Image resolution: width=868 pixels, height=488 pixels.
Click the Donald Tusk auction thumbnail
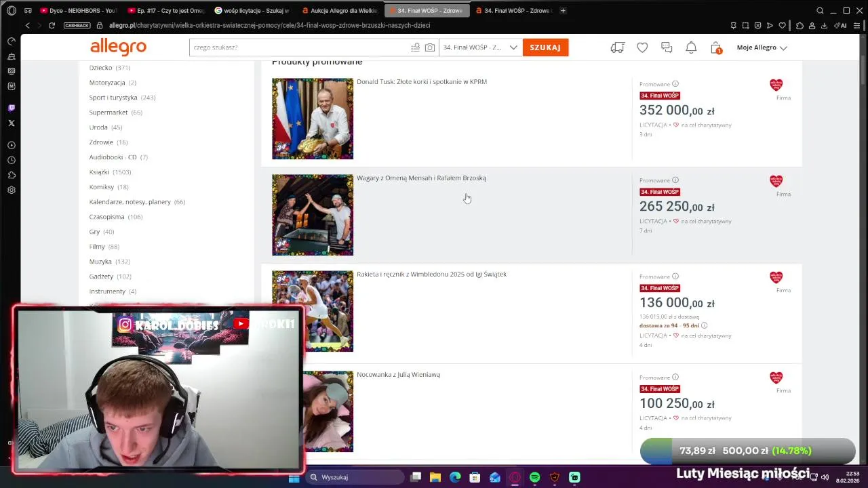[x=313, y=119]
